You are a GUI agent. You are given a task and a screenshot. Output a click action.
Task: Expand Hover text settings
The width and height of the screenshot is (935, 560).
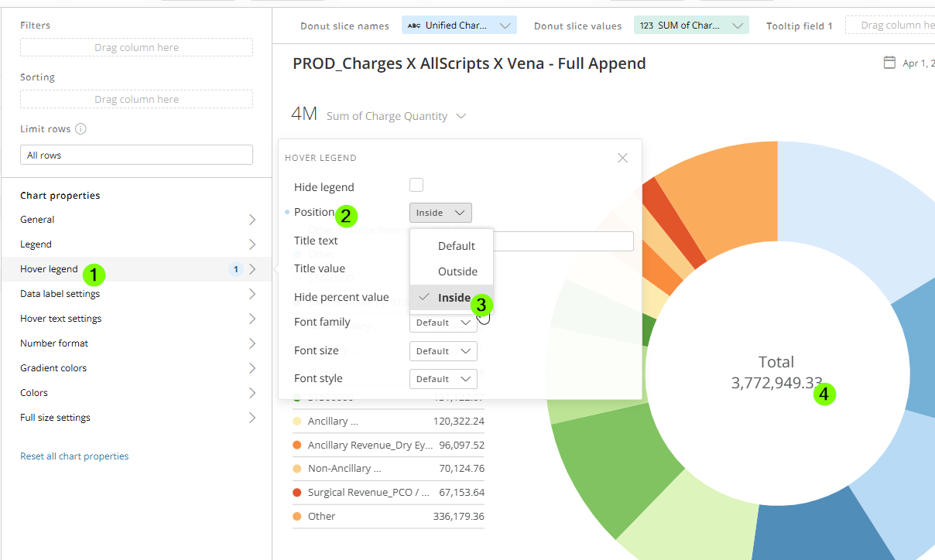coord(137,319)
